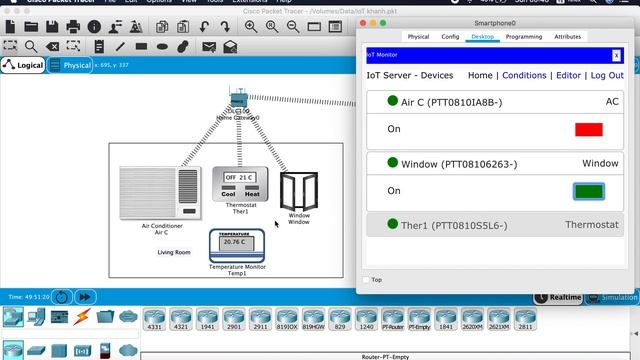
Task: Activate the Inspect magnifier tool
Action: point(31,47)
